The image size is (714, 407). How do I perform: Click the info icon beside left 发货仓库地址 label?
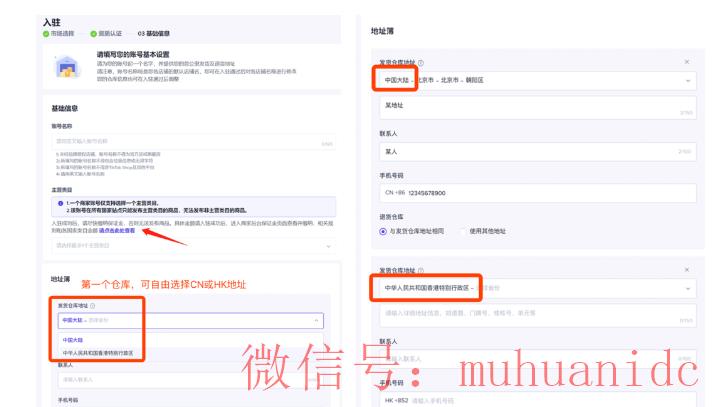(93, 305)
